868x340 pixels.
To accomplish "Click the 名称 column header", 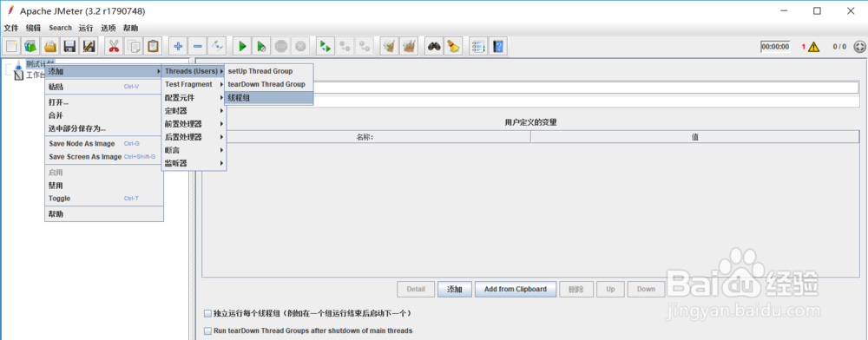I will coord(366,137).
